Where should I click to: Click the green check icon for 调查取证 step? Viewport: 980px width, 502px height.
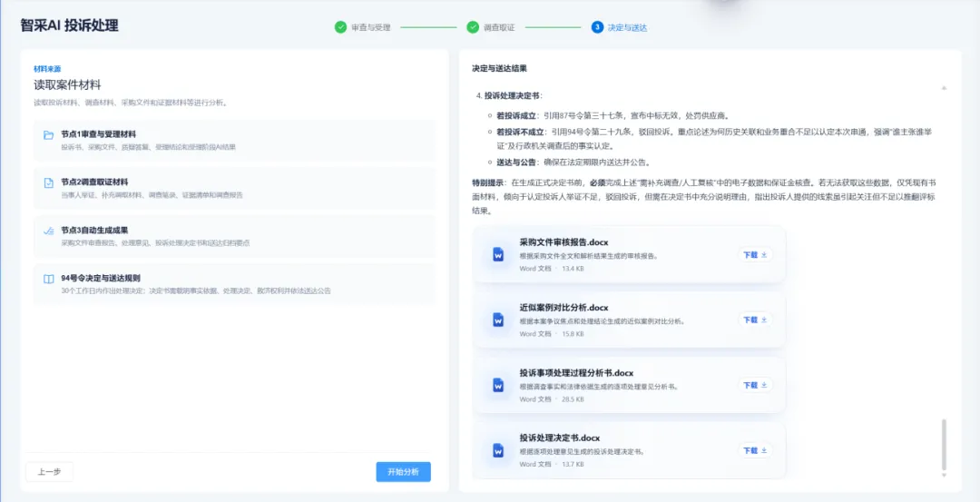tap(473, 27)
